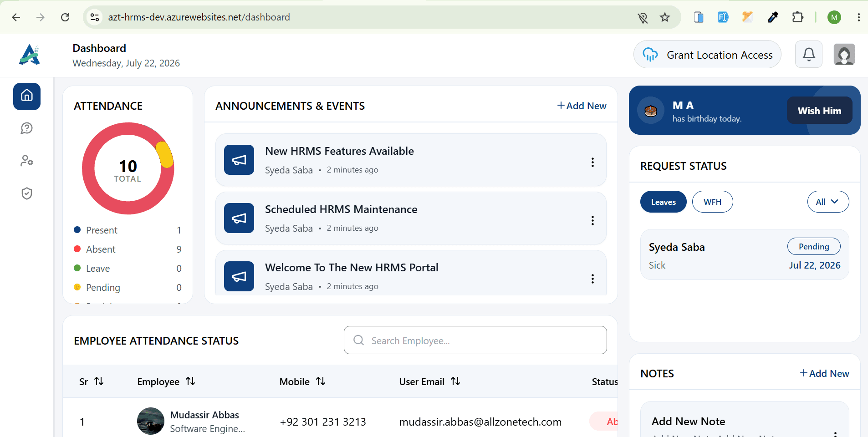The width and height of the screenshot is (868, 437).
Task: Click the Mudassir Abbas employee name
Action: (204, 415)
